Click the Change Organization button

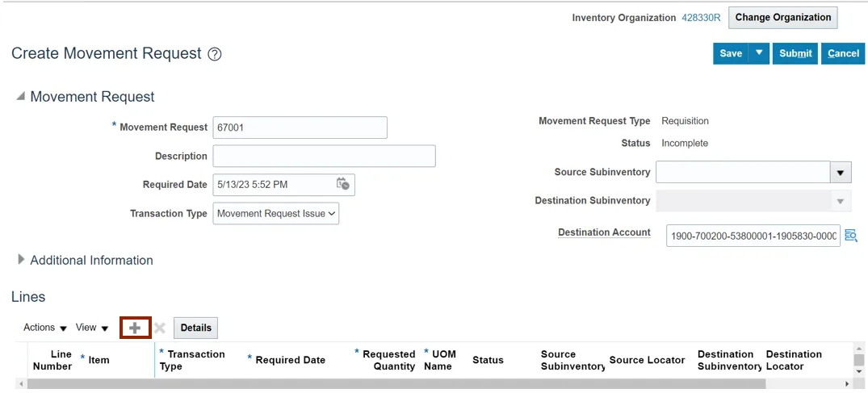point(782,18)
